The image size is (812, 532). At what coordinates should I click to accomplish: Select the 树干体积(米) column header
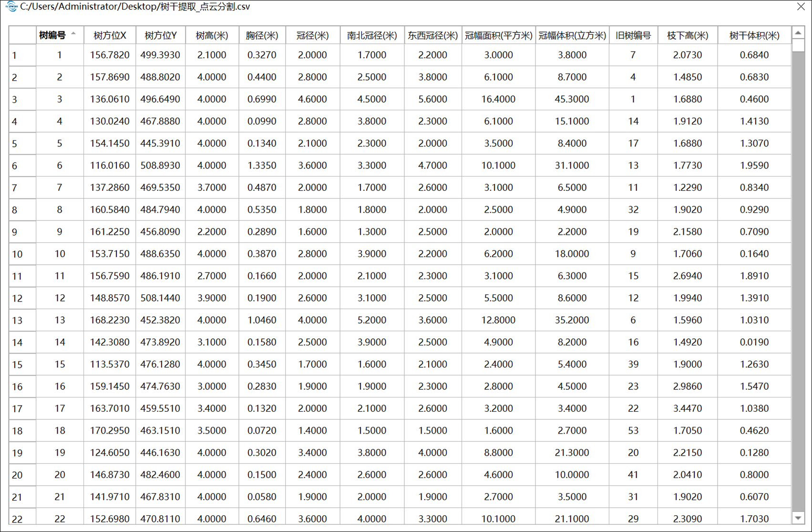[x=754, y=35]
